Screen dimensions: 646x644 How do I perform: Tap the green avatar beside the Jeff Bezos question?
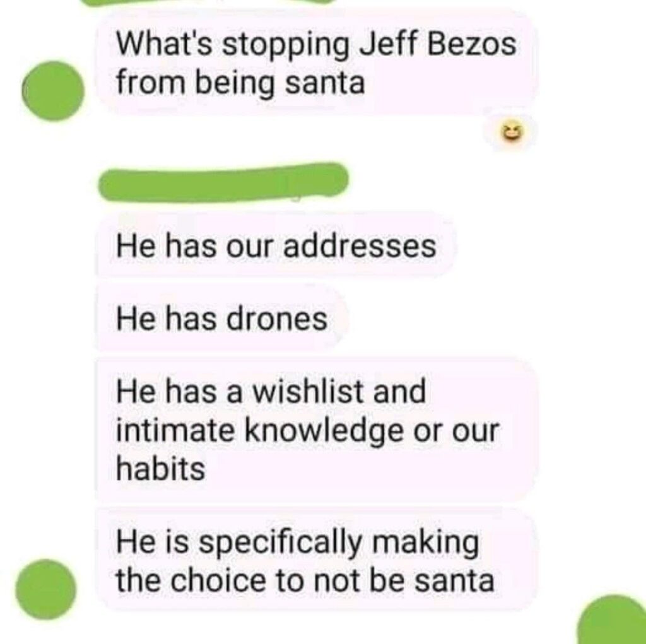(x=53, y=91)
